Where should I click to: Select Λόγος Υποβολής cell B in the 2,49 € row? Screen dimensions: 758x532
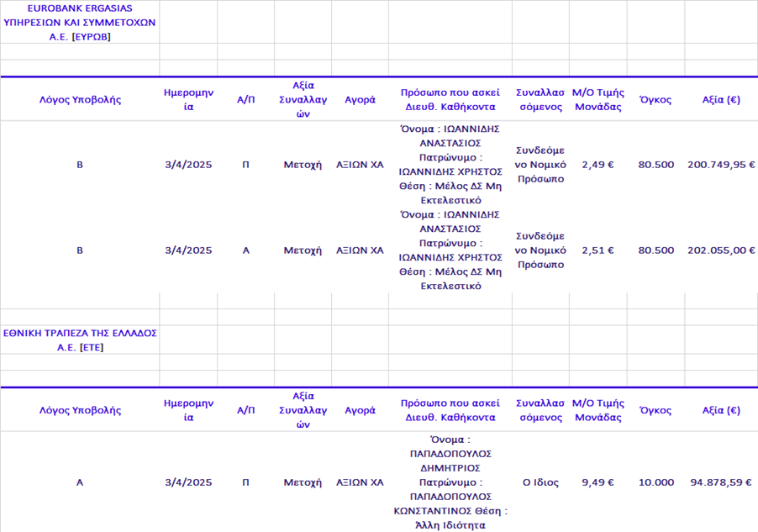[80, 165]
